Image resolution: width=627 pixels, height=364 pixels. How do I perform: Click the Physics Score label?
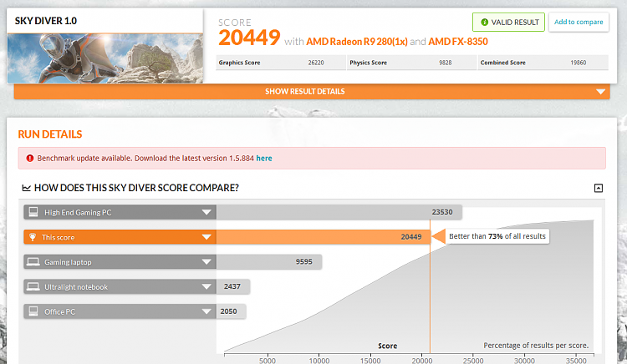tap(368, 63)
